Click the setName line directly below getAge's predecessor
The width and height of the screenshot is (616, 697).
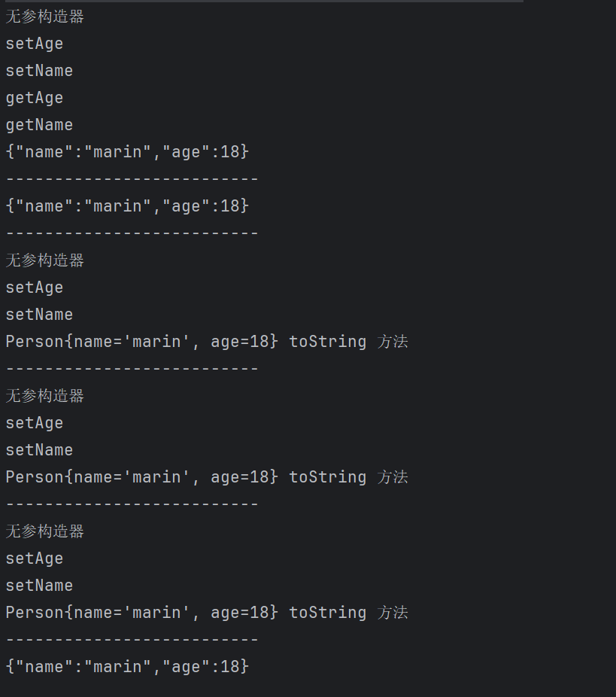tap(39, 71)
